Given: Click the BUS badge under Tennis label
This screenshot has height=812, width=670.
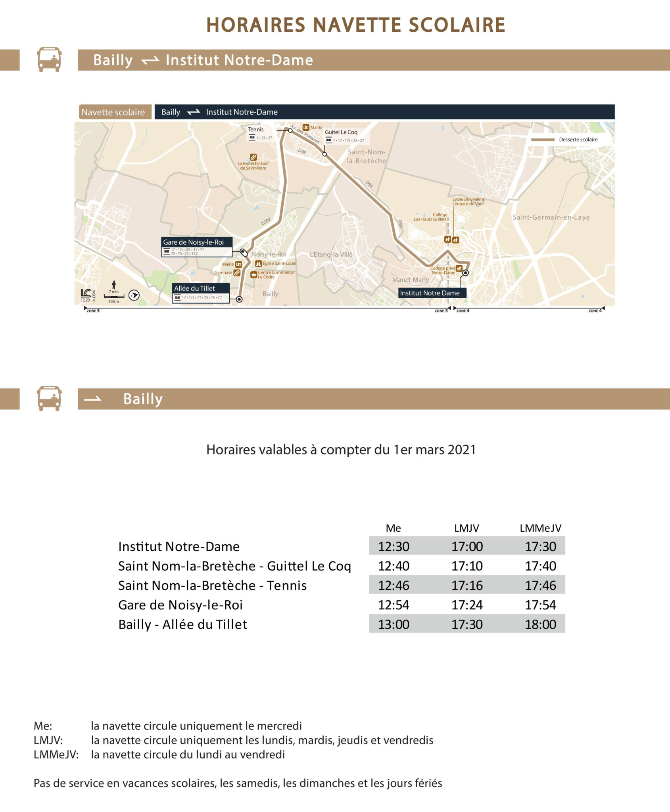Looking at the screenshot, I should (x=252, y=138).
